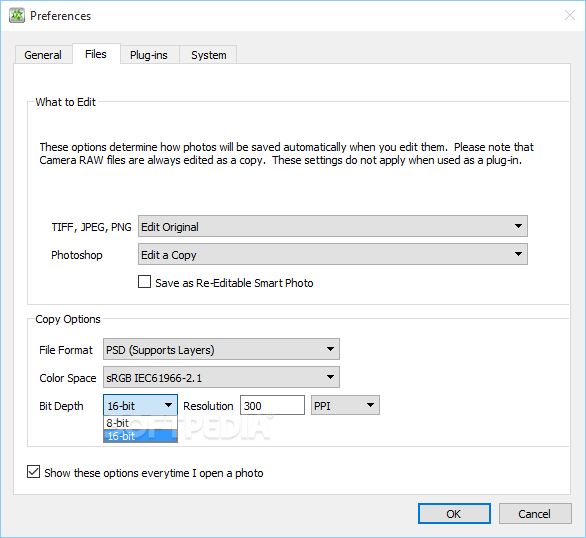This screenshot has height=538, width=586.
Task: Click into the Resolution field showing 300
Action: click(272, 405)
